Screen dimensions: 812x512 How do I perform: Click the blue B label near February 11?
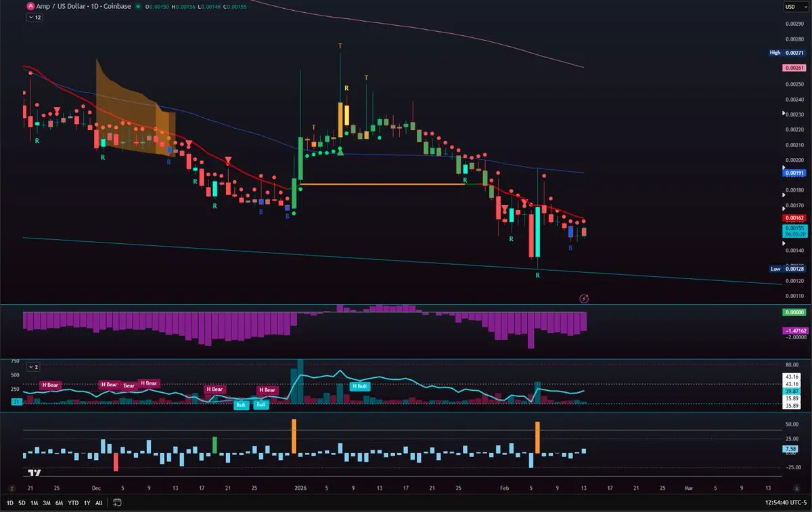click(570, 248)
